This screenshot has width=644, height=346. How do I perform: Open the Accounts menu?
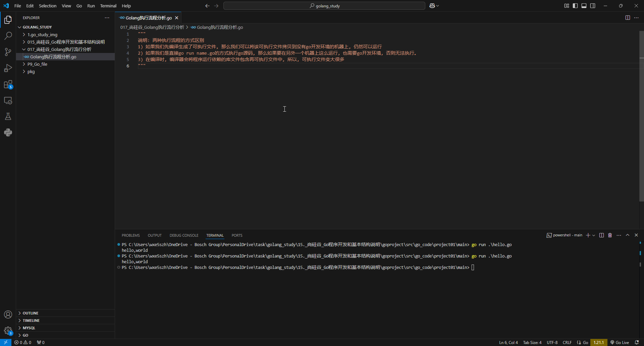pyautogui.click(x=8, y=314)
